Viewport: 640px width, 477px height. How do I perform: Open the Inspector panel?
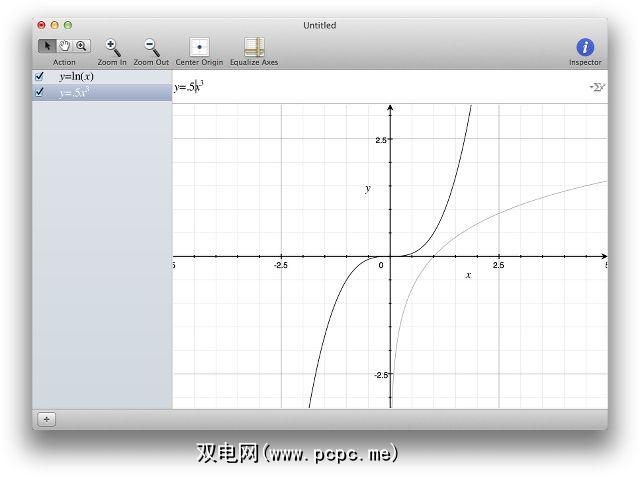585,47
